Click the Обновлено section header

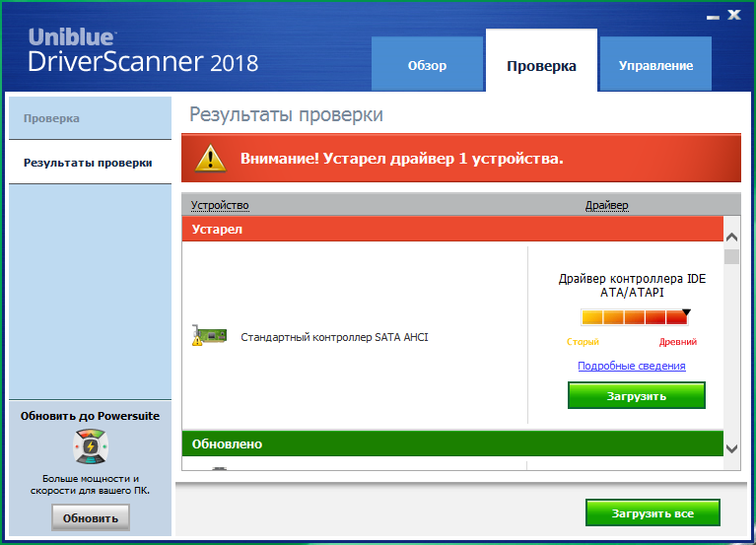(x=452, y=443)
